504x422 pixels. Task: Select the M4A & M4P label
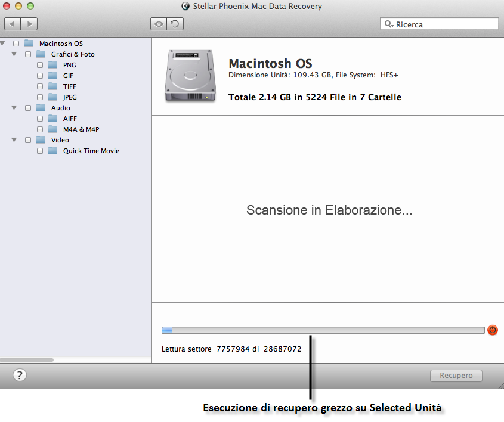81,129
